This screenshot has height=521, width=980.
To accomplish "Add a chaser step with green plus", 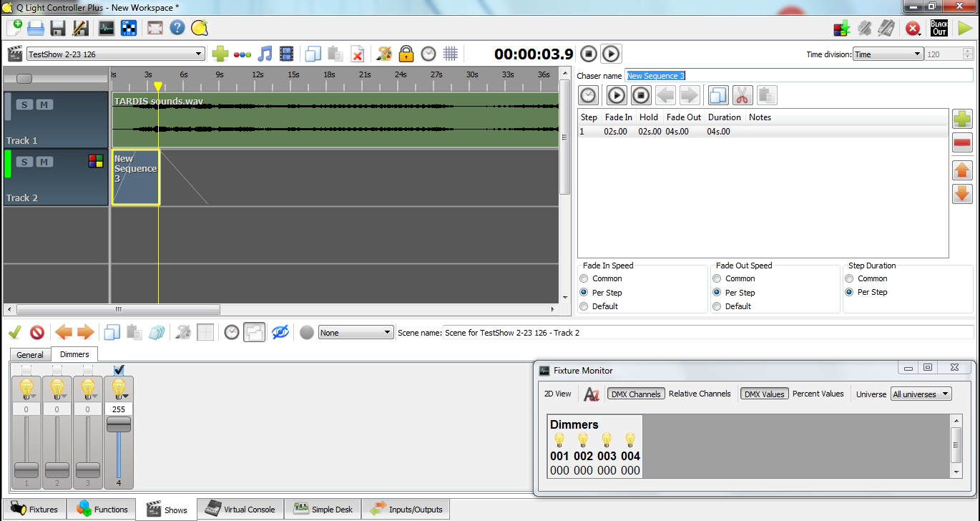I will 962,119.
